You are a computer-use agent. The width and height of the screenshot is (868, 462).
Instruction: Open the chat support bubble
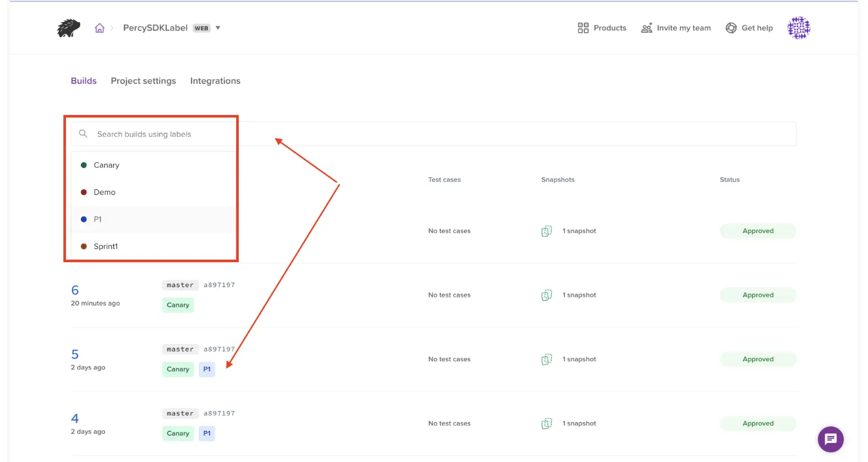click(x=830, y=439)
